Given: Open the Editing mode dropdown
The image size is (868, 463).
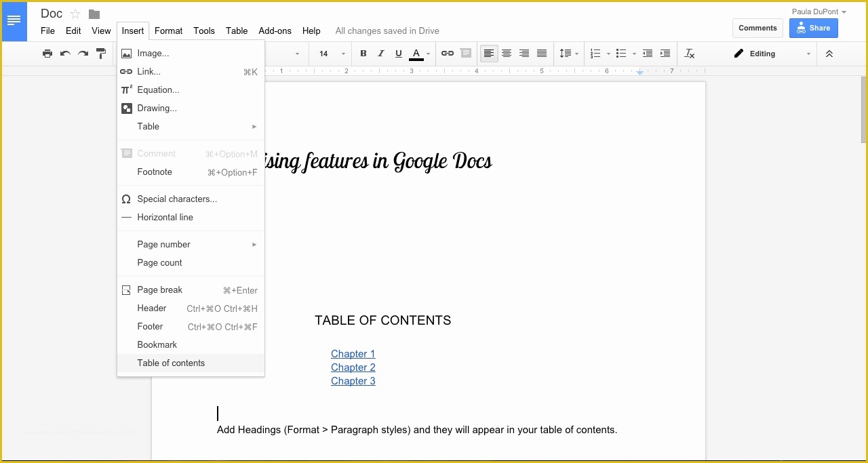Looking at the screenshot, I should pyautogui.click(x=772, y=54).
